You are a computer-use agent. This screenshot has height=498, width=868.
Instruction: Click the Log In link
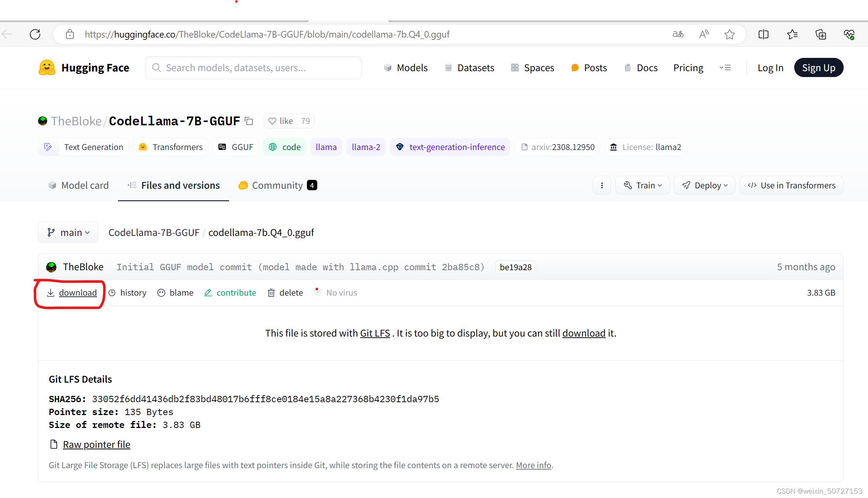click(x=770, y=67)
